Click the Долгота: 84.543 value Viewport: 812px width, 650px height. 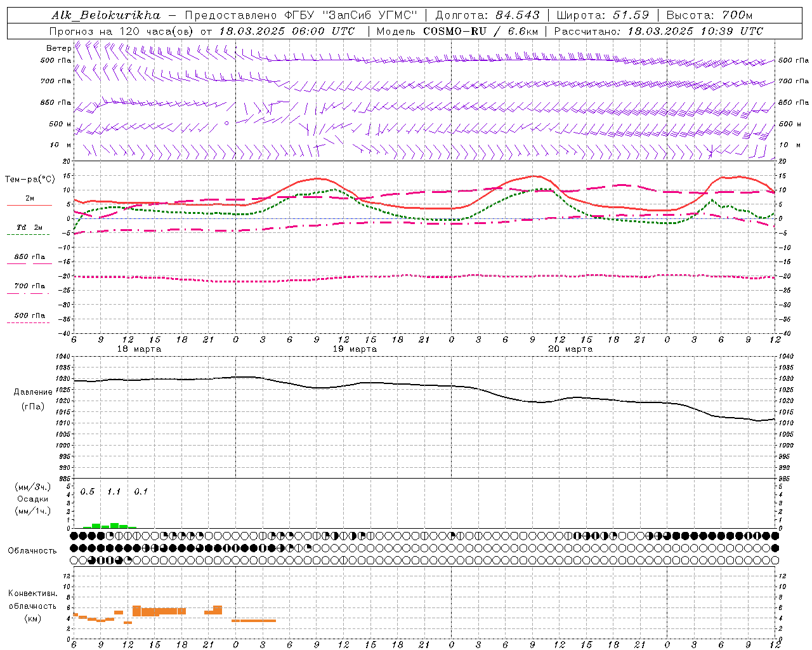[x=487, y=15]
